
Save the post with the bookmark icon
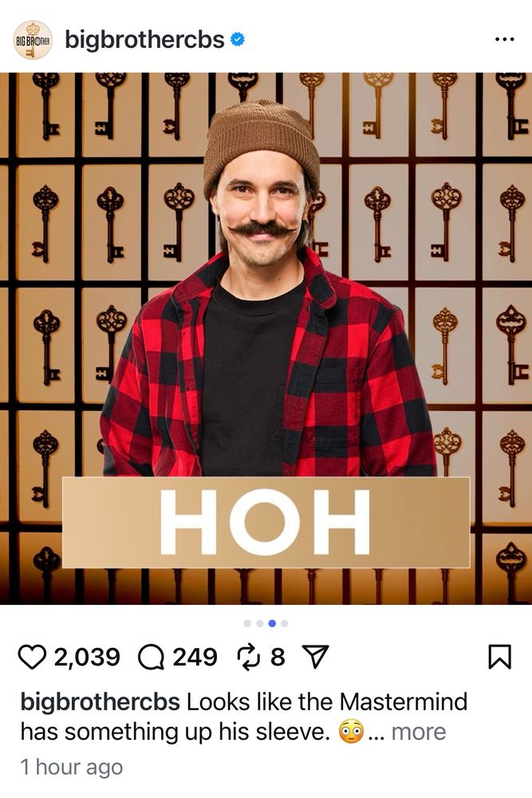click(x=499, y=657)
